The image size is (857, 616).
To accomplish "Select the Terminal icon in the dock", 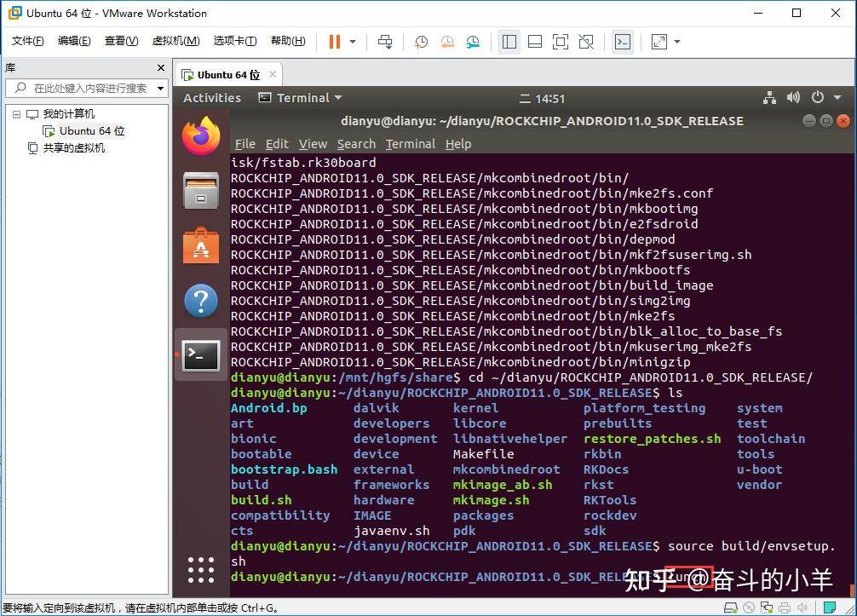I will pyautogui.click(x=201, y=355).
